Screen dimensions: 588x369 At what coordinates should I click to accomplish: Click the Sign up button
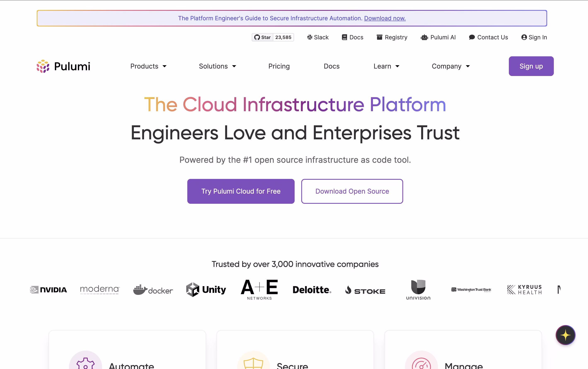coord(531,66)
